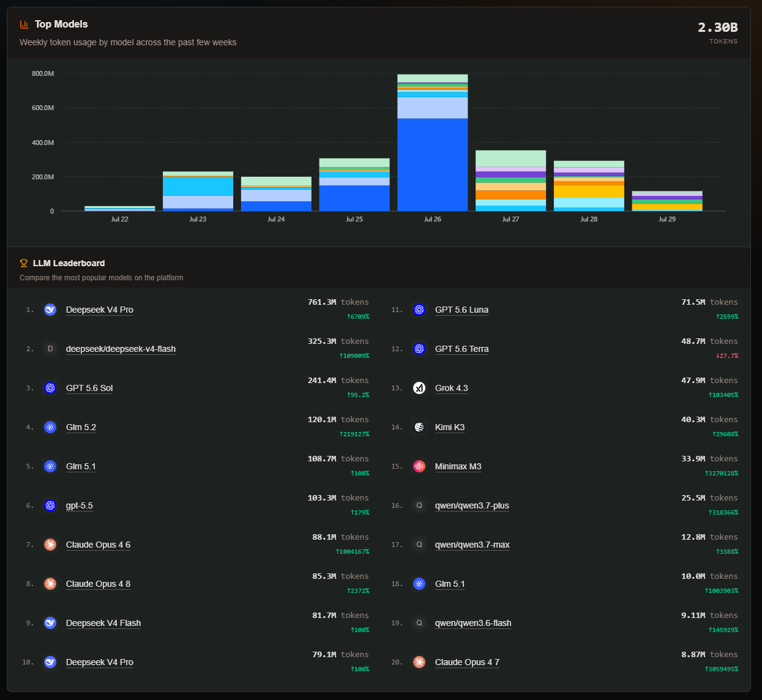Select the Jul 25 dark blue bar segment

point(354,198)
